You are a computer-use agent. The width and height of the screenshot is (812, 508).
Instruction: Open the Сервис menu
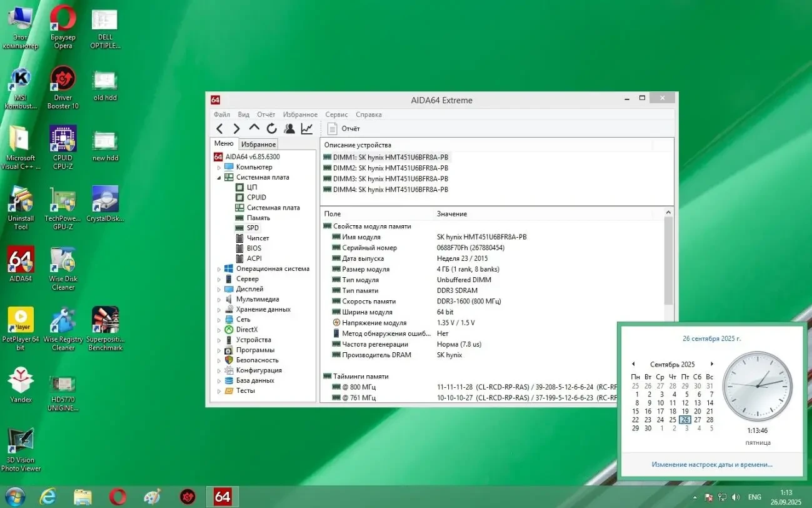[x=336, y=114]
